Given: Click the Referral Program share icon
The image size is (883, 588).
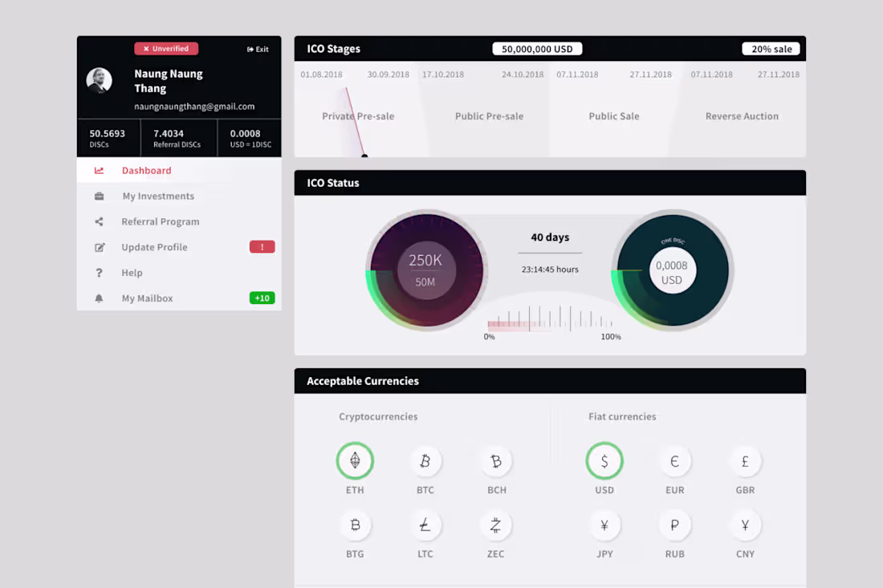Looking at the screenshot, I should (99, 221).
